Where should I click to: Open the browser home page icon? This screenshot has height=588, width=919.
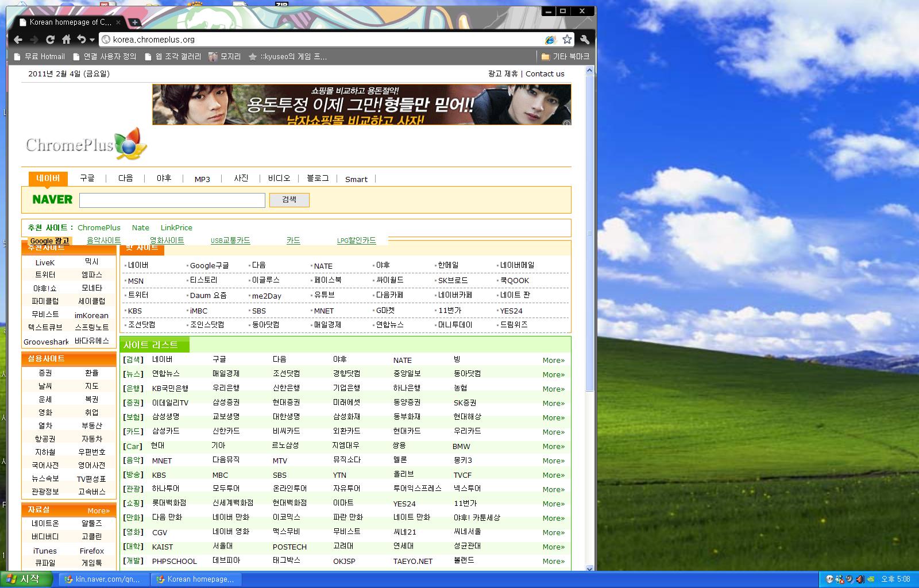pos(66,40)
